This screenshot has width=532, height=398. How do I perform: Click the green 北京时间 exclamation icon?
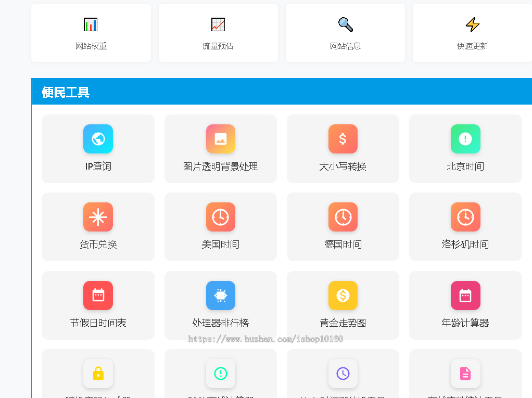click(465, 139)
